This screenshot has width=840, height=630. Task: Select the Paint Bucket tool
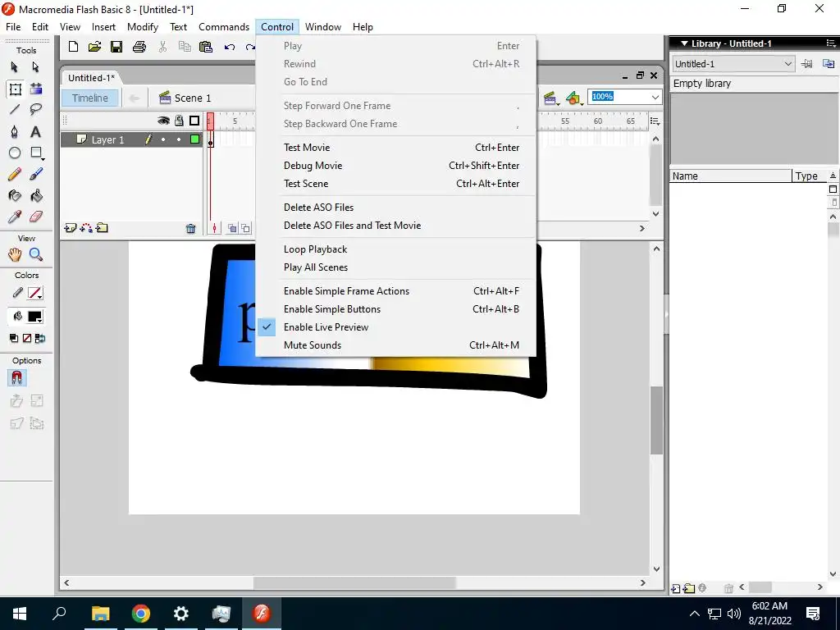[36, 195]
